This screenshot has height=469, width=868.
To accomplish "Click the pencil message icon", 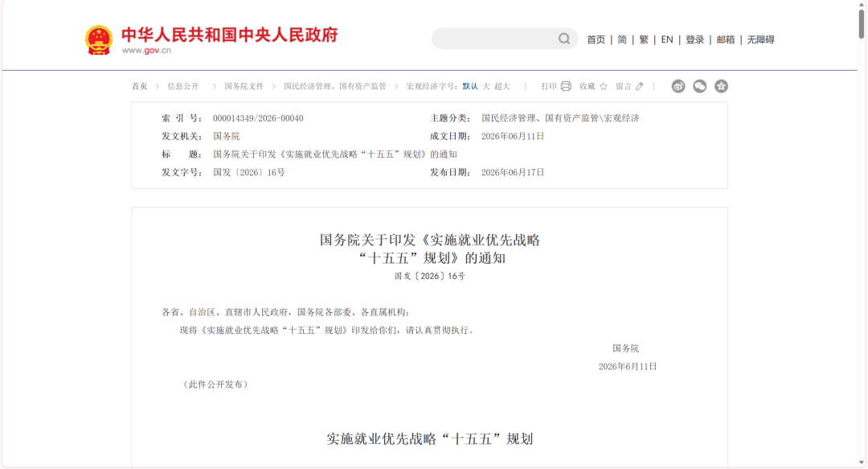I will click(640, 86).
